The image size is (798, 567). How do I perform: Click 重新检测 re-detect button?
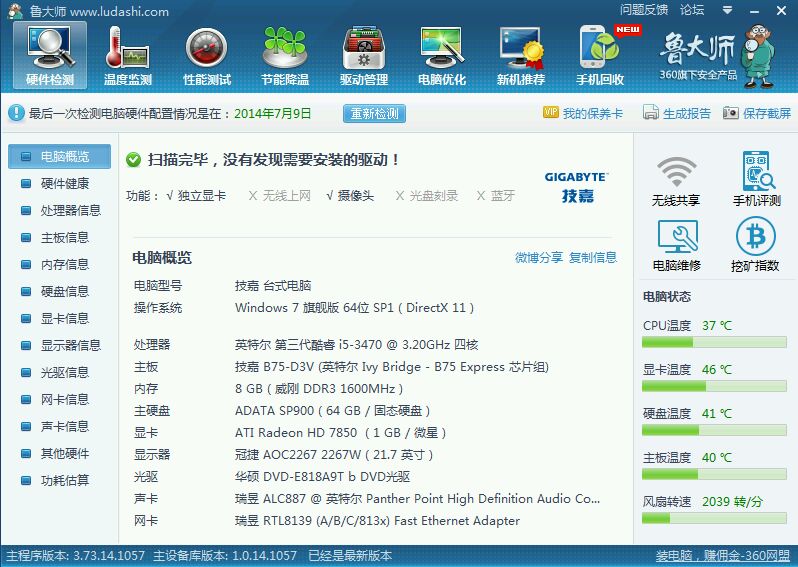coord(374,113)
